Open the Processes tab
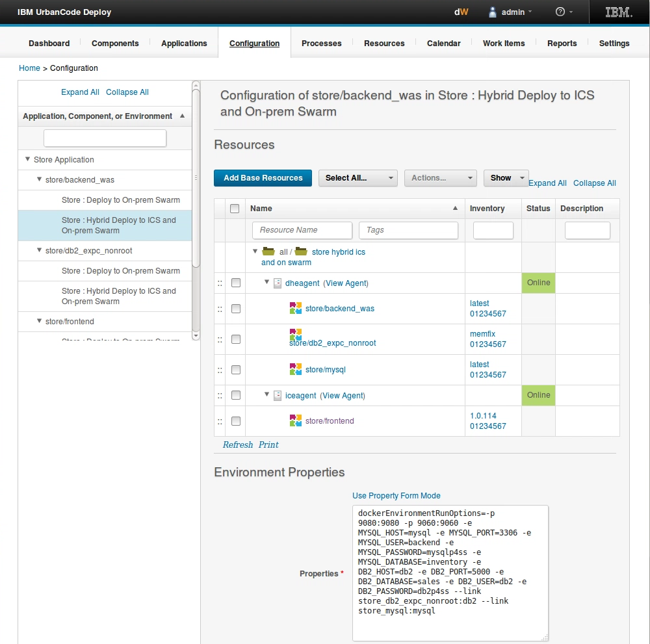Viewport: 650px width, 644px height. tap(322, 44)
